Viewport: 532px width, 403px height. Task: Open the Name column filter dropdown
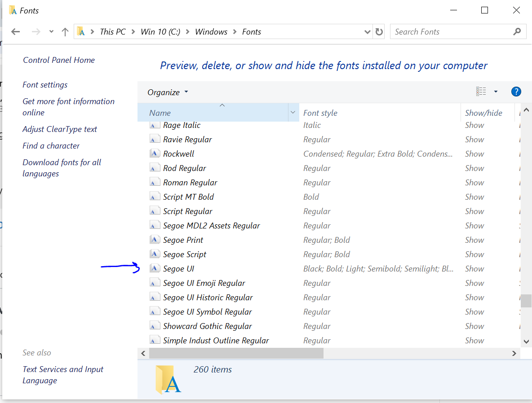pyautogui.click(x=293, y=112)
